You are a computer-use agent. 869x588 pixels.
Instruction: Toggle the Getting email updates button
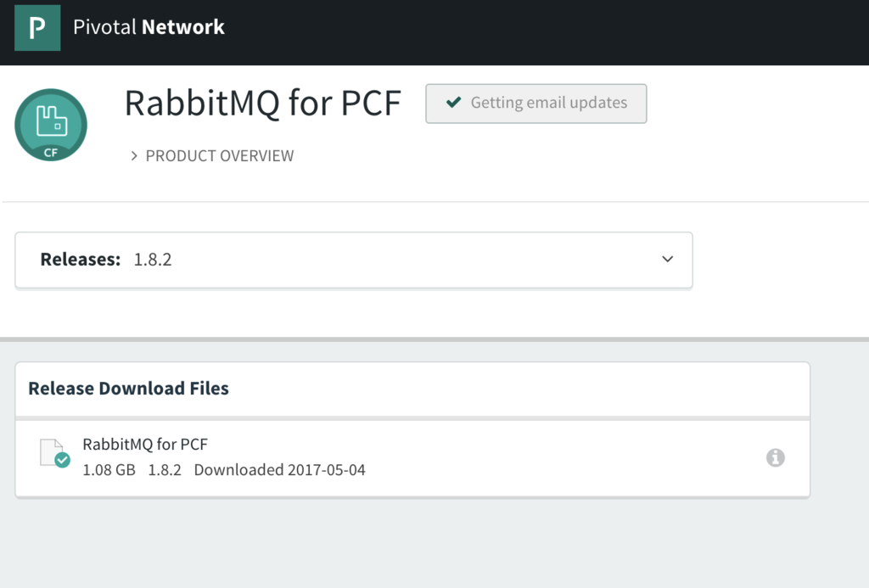(x=535, y=104)
